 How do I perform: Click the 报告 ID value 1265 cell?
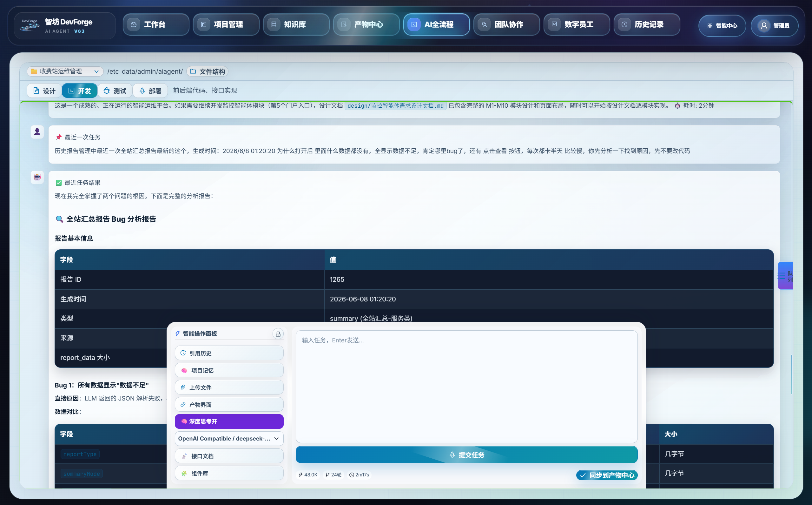tap(549, 279)
